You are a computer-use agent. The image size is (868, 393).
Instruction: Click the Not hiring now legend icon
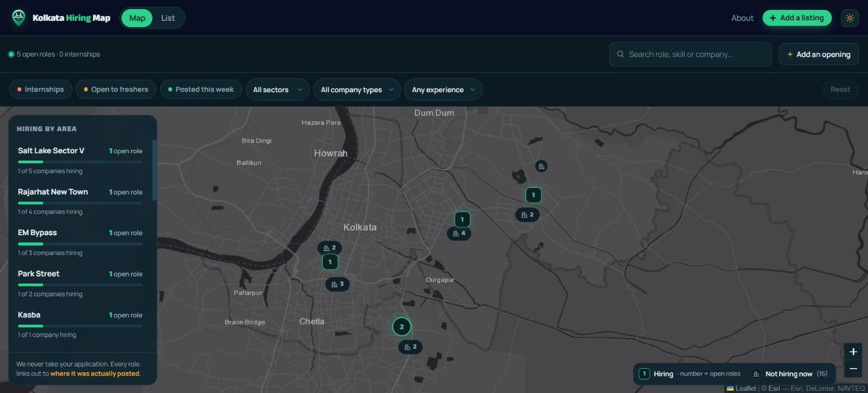[x=756, y=374]
